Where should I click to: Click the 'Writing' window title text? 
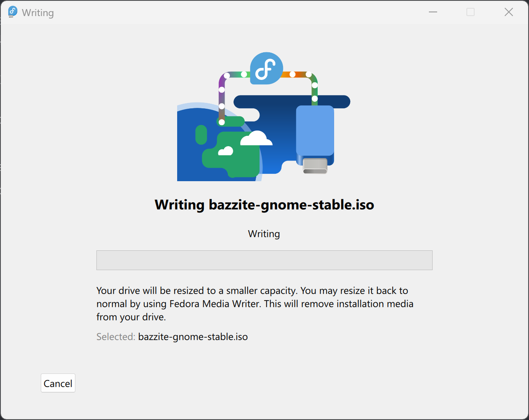point(38,13)
